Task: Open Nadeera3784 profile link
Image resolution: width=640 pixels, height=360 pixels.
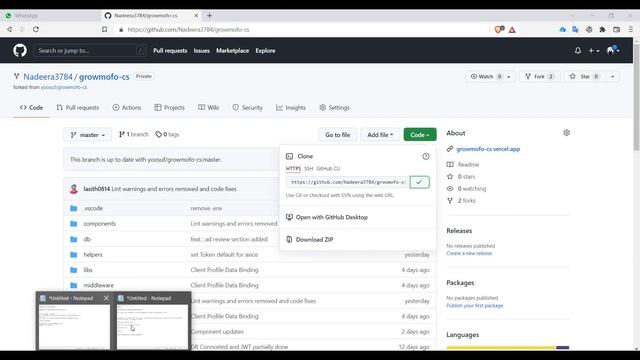Action: pos(48,77)
